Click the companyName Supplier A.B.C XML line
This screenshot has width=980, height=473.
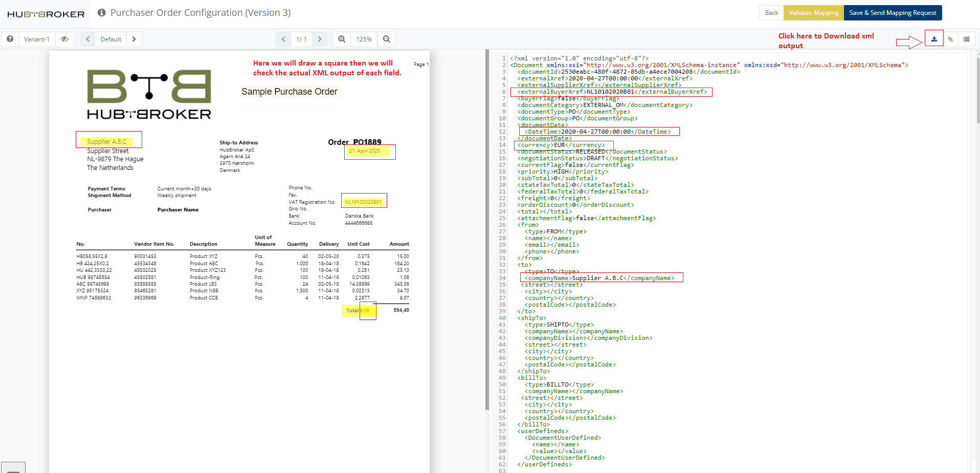[x=599, y=278]
